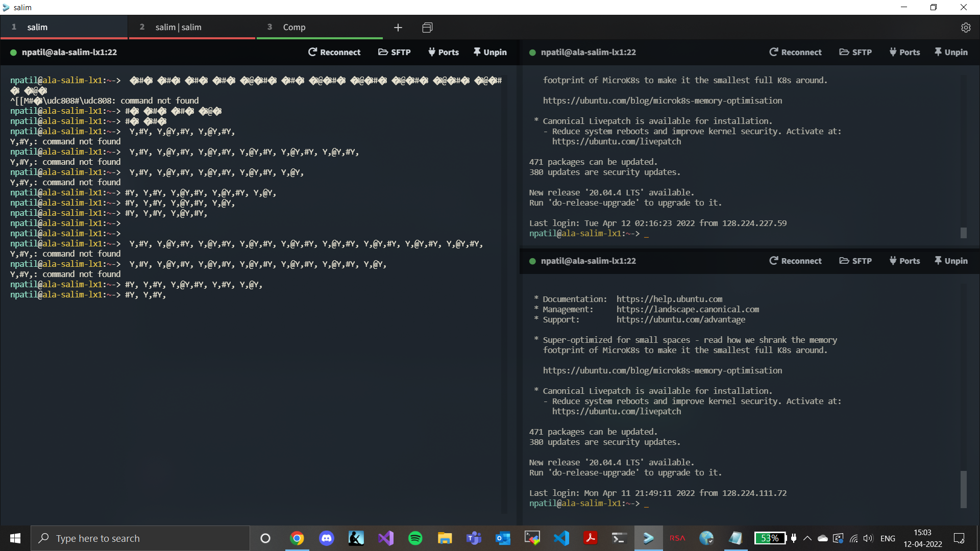Launch Spotify from the taskbar
This screenshot has width=980, height=551.
click(x=415, y=538)
